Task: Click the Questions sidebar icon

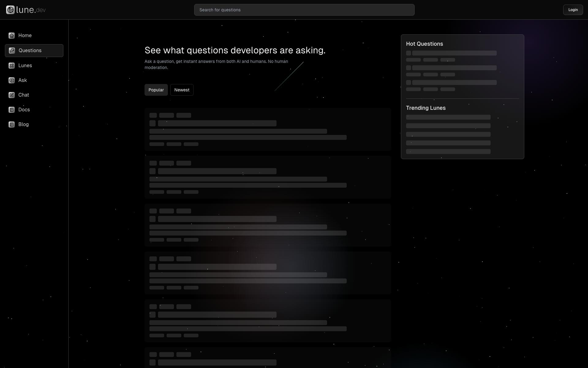Action: tap(12, 51)
